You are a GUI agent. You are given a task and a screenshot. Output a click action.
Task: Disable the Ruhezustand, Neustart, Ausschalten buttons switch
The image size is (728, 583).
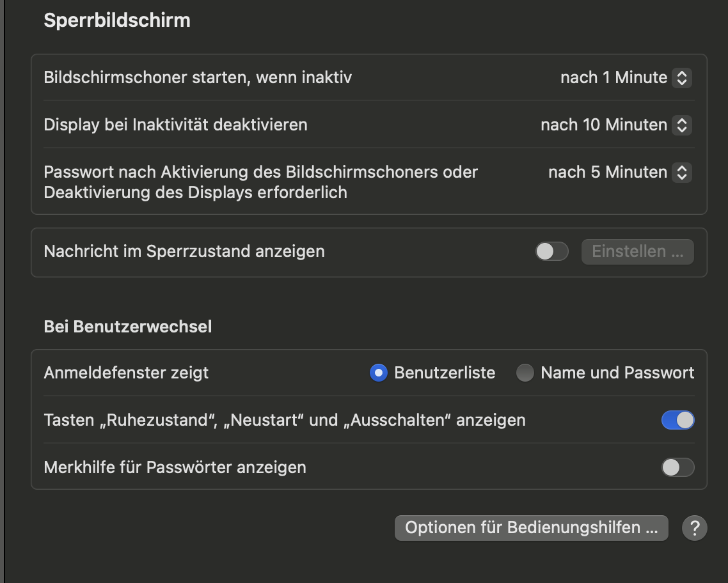(677, 420)
